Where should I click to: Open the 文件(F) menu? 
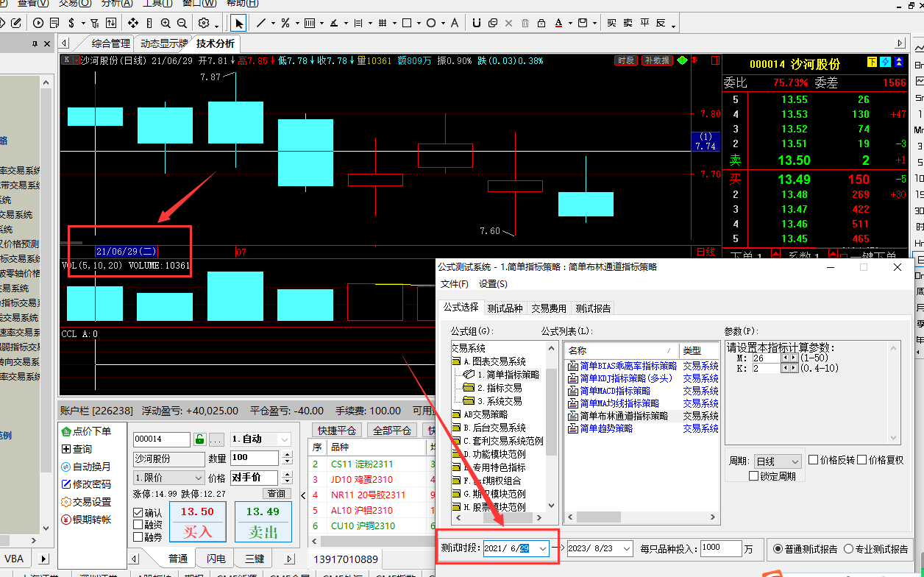tap(454, 284)
